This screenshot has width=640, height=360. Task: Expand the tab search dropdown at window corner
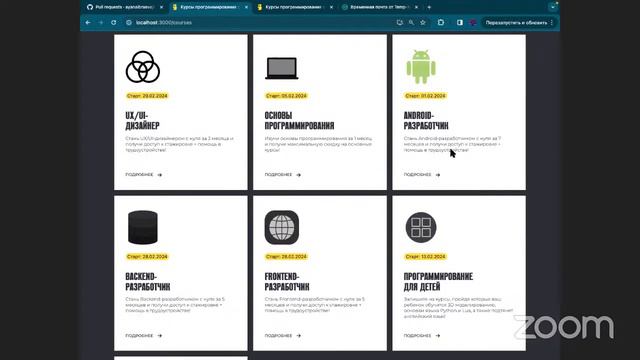tap(553, 7)
